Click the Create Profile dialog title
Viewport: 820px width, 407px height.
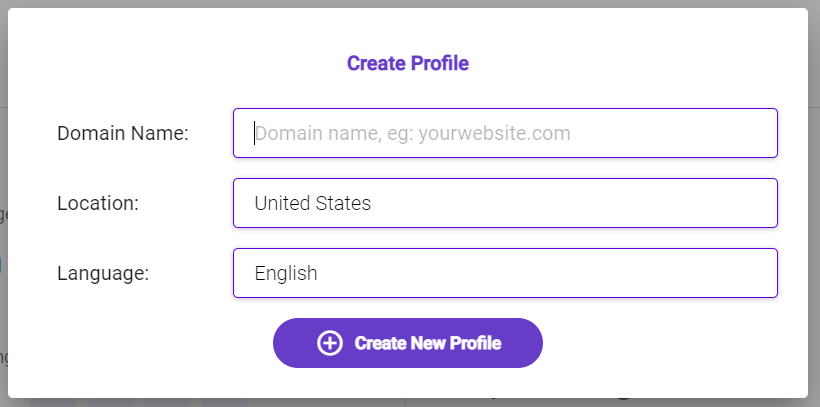[x=408, y=64]
